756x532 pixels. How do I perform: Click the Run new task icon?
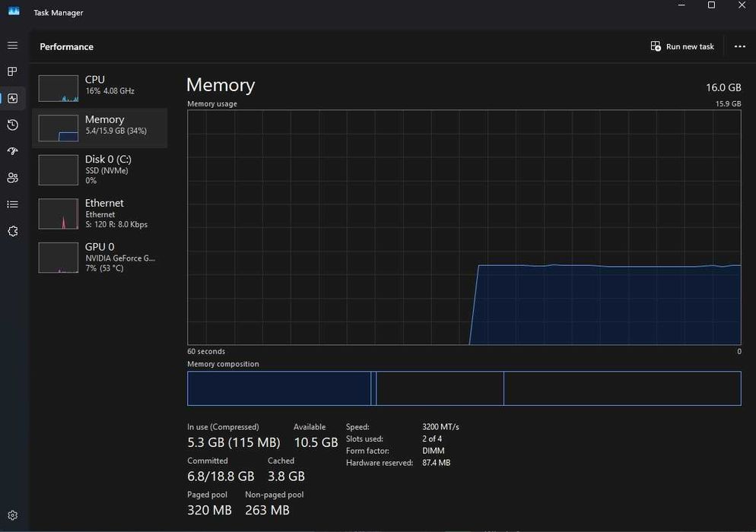656,46
